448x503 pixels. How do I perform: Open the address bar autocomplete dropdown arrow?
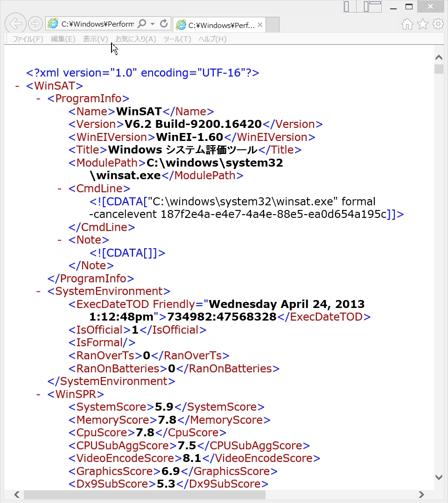tap(153, 24)
